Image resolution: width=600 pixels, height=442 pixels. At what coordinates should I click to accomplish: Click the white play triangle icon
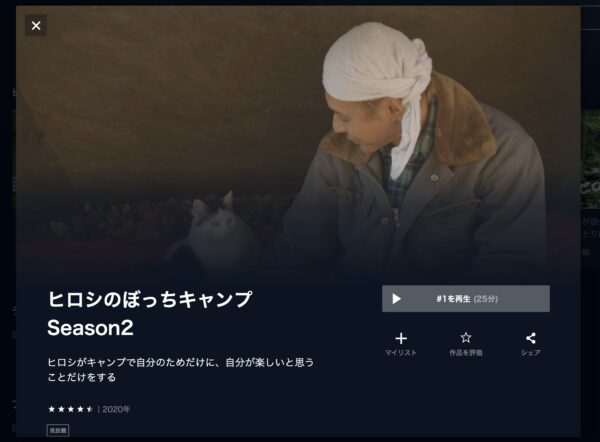point(396,298)
